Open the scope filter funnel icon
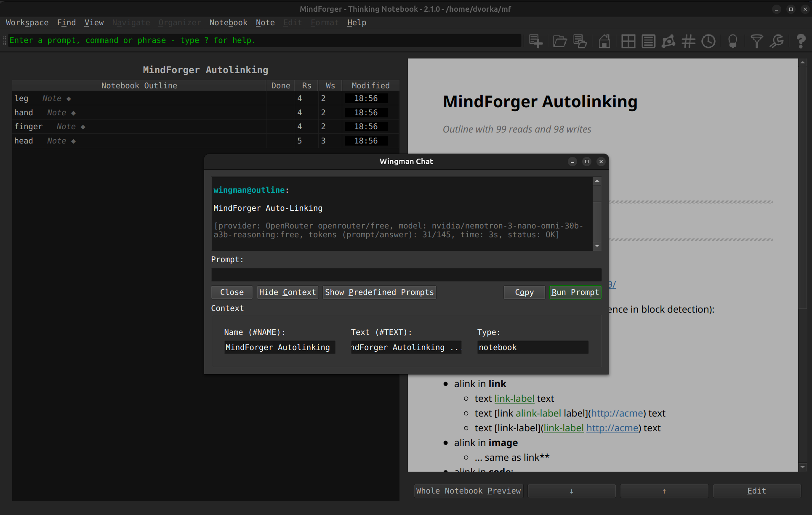812x515 pixels. (x=756, y=41)
